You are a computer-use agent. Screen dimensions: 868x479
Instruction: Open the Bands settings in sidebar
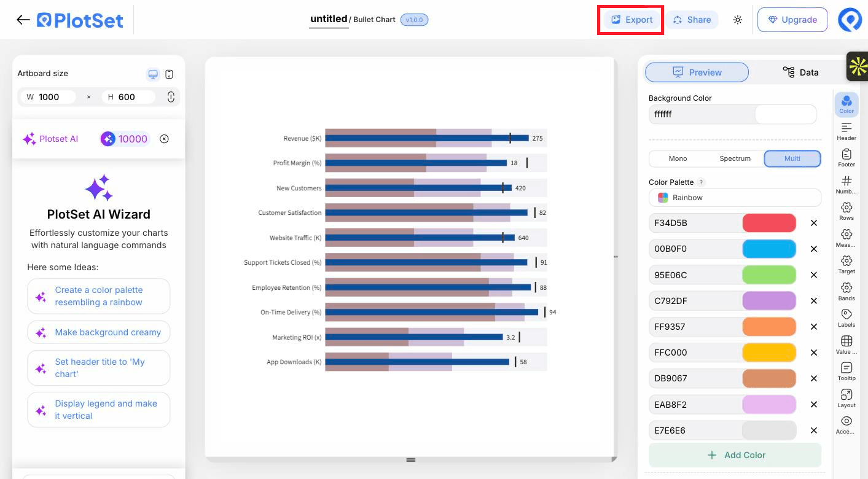point(846,292)
